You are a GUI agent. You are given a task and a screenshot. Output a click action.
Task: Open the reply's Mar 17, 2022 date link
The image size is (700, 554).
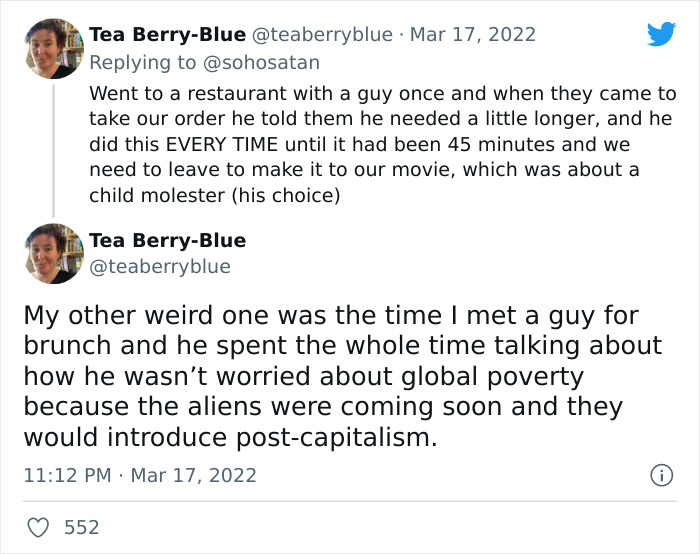coord(472,35)
